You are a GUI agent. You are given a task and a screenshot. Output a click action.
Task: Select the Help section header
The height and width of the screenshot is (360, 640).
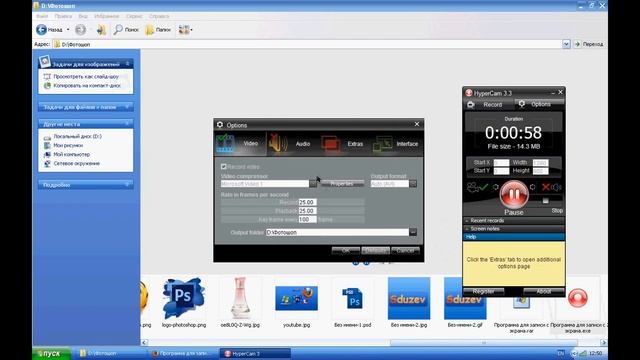click(x=514, y=237)
